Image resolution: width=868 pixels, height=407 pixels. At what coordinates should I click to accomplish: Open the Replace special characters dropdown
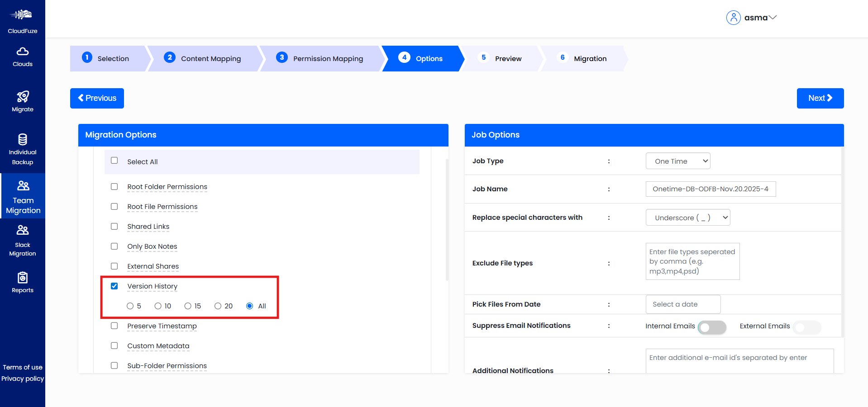[687, 217]
